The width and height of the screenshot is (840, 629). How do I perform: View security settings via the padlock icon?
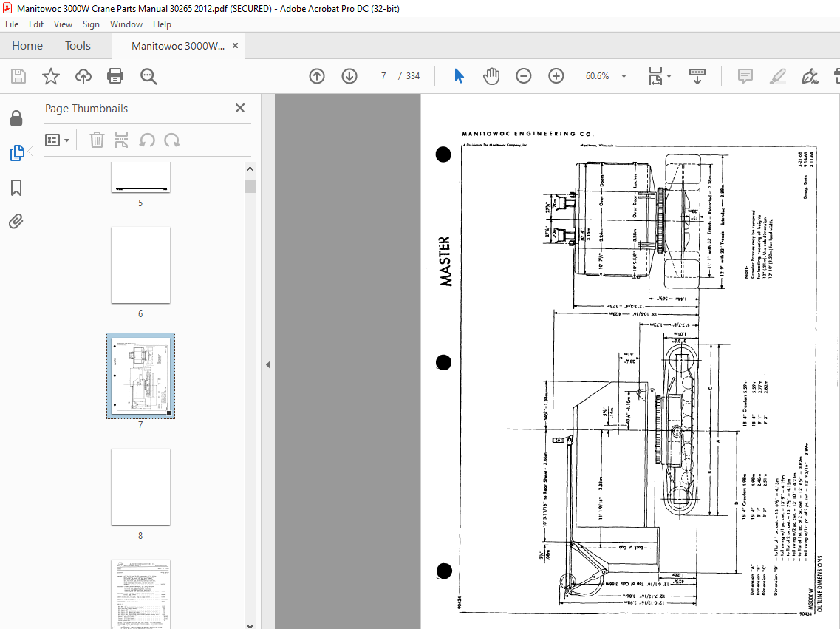pyautogui.click(x=16, y=118)
